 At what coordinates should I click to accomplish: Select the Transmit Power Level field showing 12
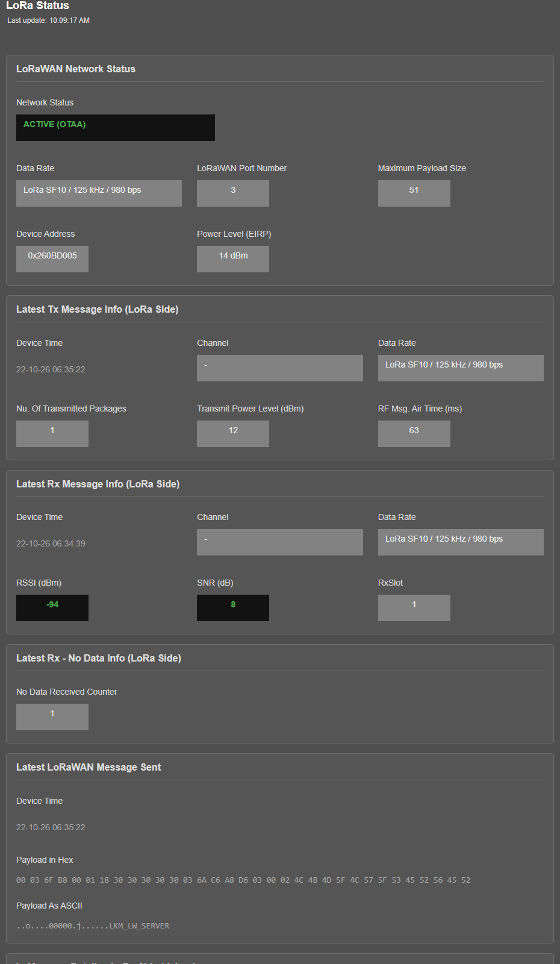tap(233, 434)
